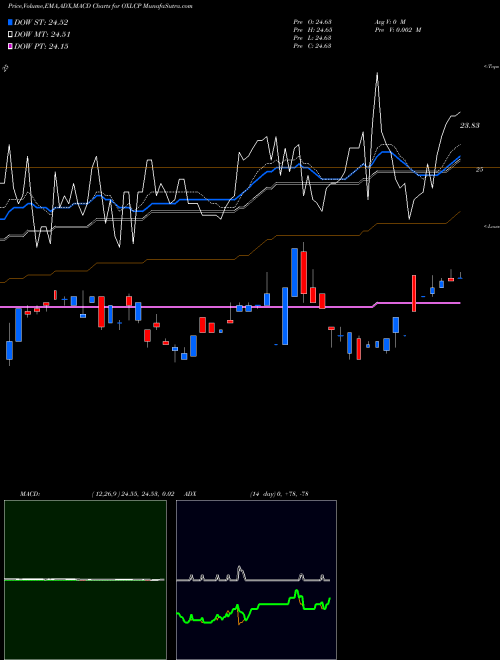Click the 'Pre O: 24.63' open value
This screenshot has height=660, width=500.
point(312,22)
